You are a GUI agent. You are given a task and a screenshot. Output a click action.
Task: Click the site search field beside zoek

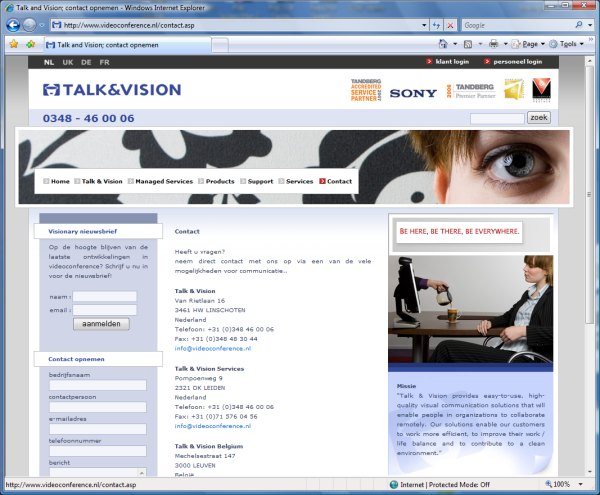(497, 118)
